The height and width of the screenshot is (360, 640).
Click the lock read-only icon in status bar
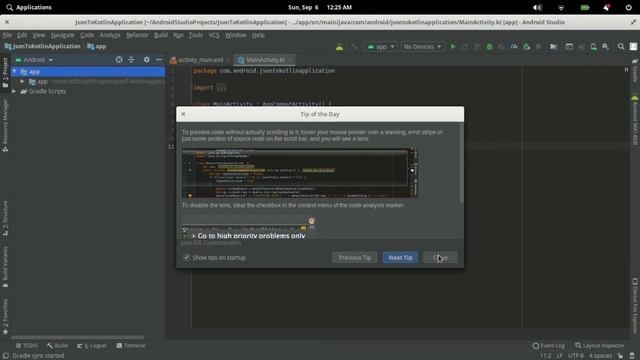620,356
